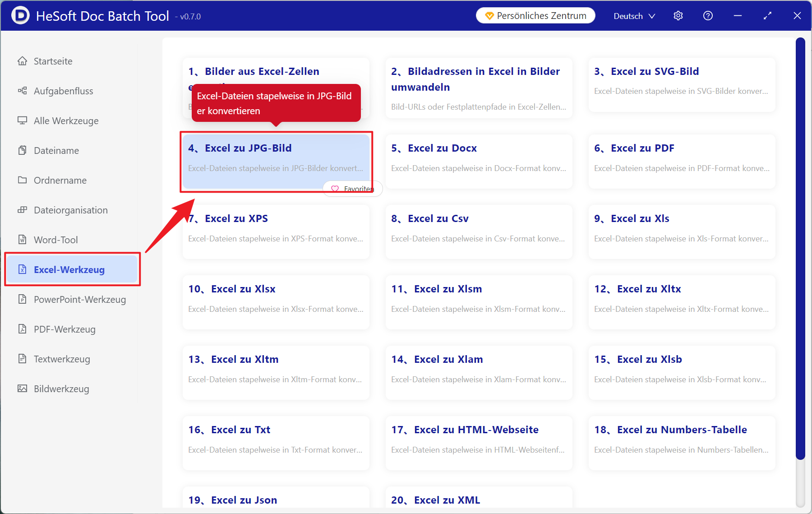
Task: Add Excel zu JPG-Bild to Favoriten
Action: click(352, 189)
